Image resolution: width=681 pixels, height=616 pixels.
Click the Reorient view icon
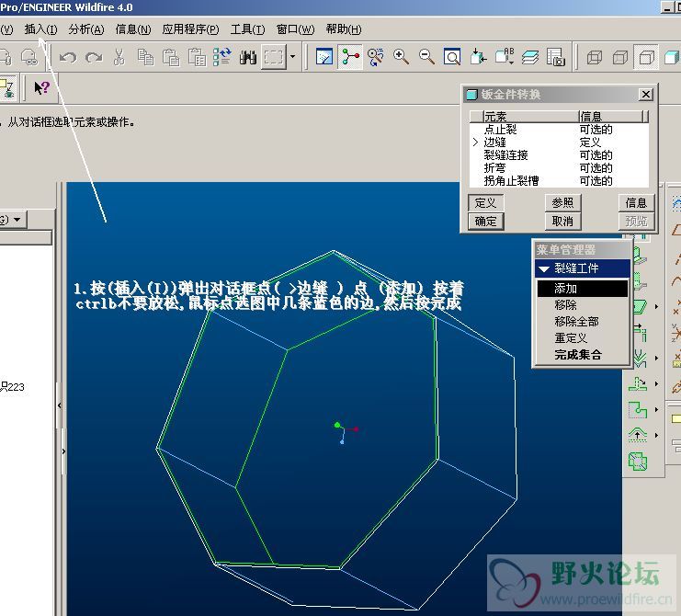[478, 57]
